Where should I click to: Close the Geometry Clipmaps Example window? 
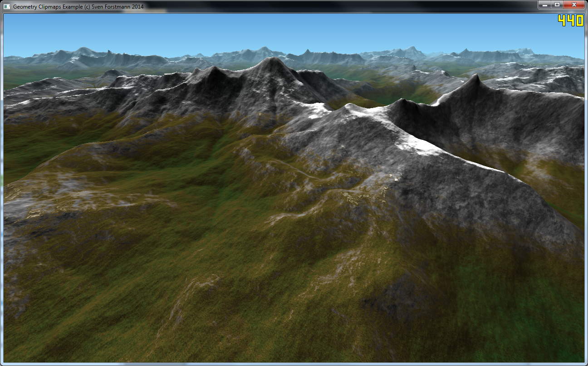574,5
